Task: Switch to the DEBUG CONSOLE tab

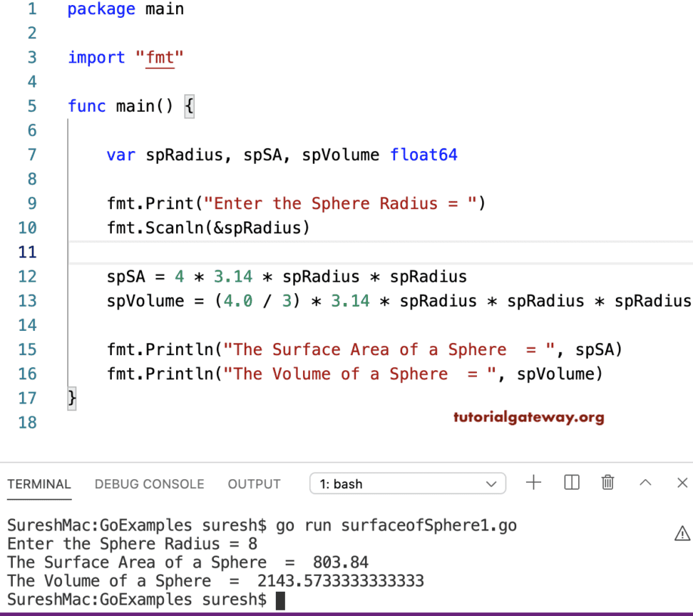Action: [x=149, y=484]
